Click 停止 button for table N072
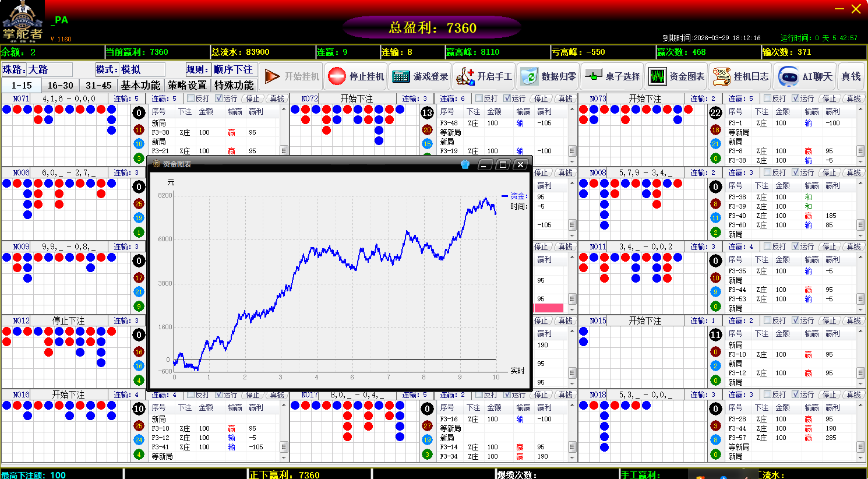This screenshot has height=479, width=868. 541,98
